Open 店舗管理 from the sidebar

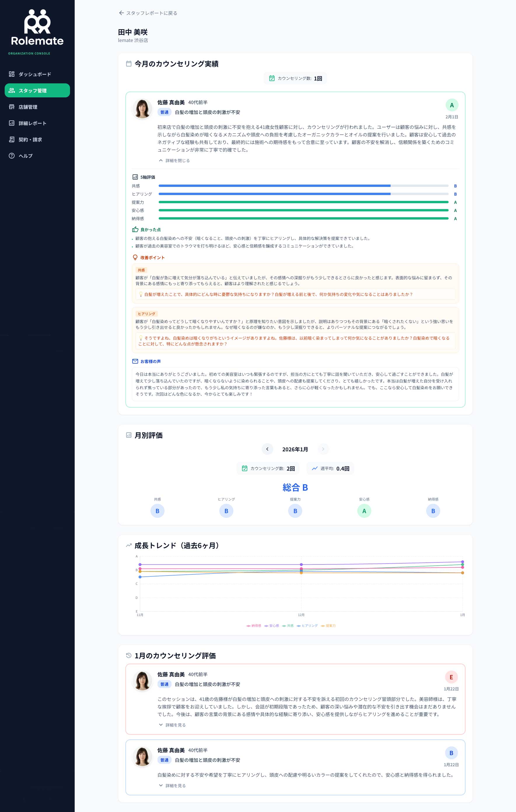(x=28, y=107)
